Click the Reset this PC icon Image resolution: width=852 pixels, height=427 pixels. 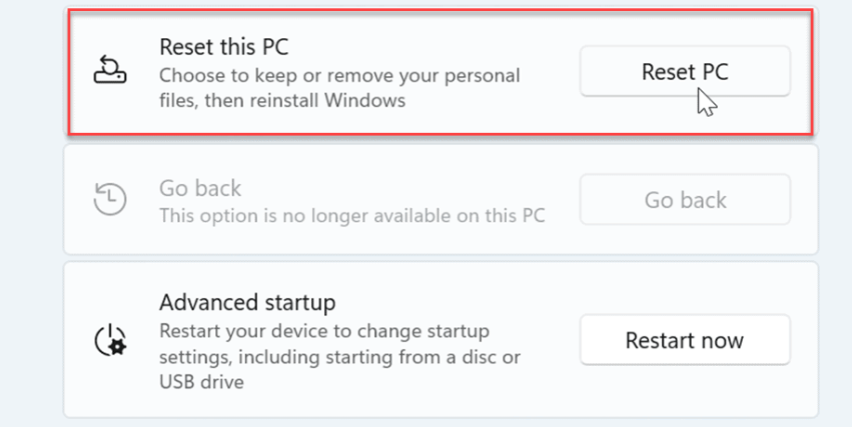pyautogui.click(x=108, y=71)
